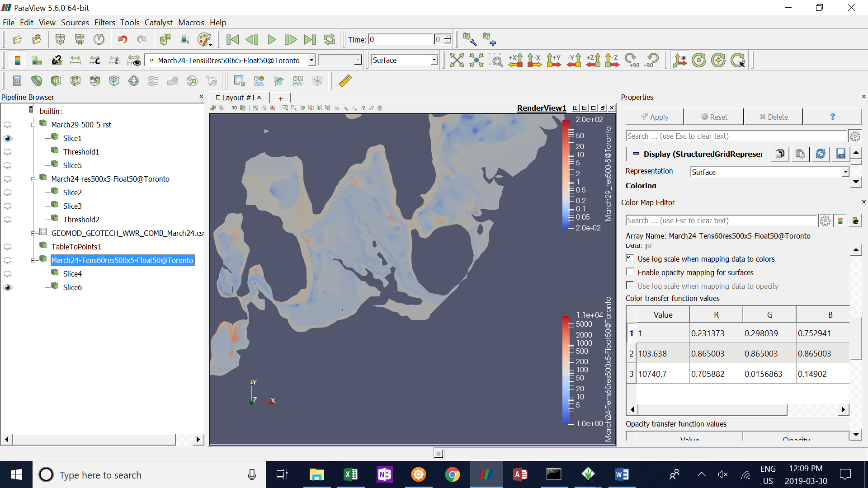Image resolution: width=868 pixels, height=488 pixels.
Task: Toggle color legend visibility icon
Action: [18, 60]
